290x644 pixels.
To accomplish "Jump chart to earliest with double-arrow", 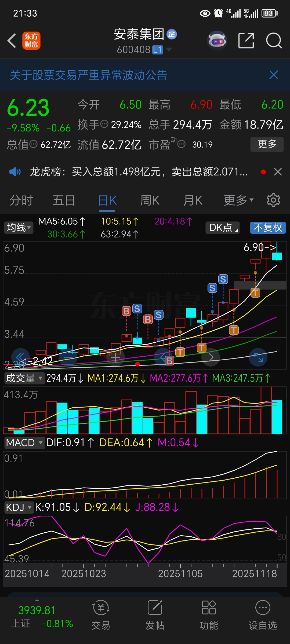I will point(20,357).
